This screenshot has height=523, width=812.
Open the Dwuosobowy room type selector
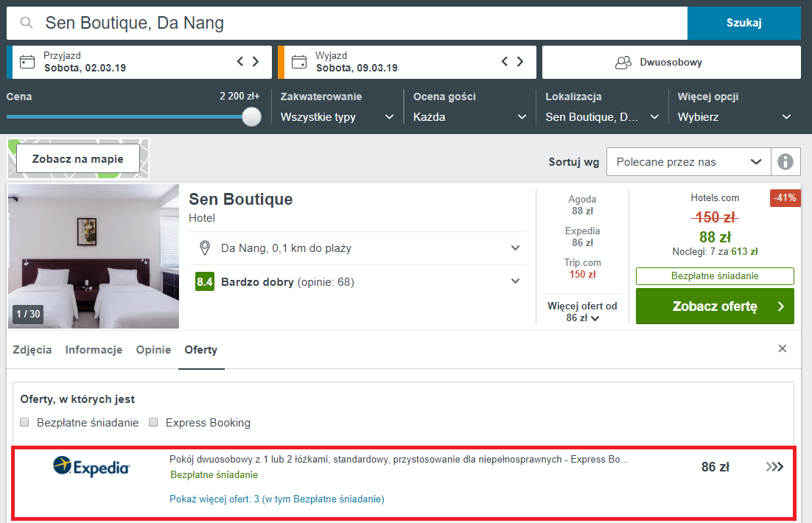671,62
